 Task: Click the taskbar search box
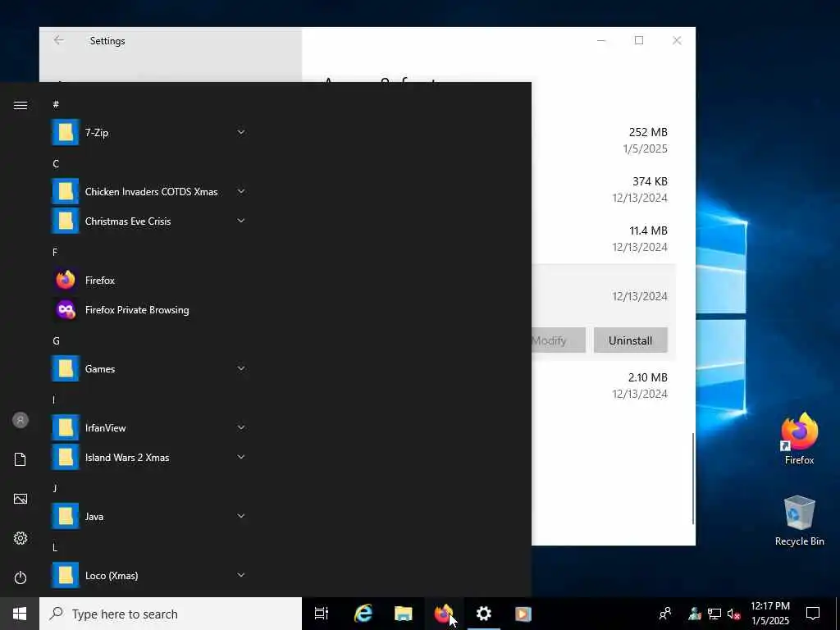click(171, 614)
